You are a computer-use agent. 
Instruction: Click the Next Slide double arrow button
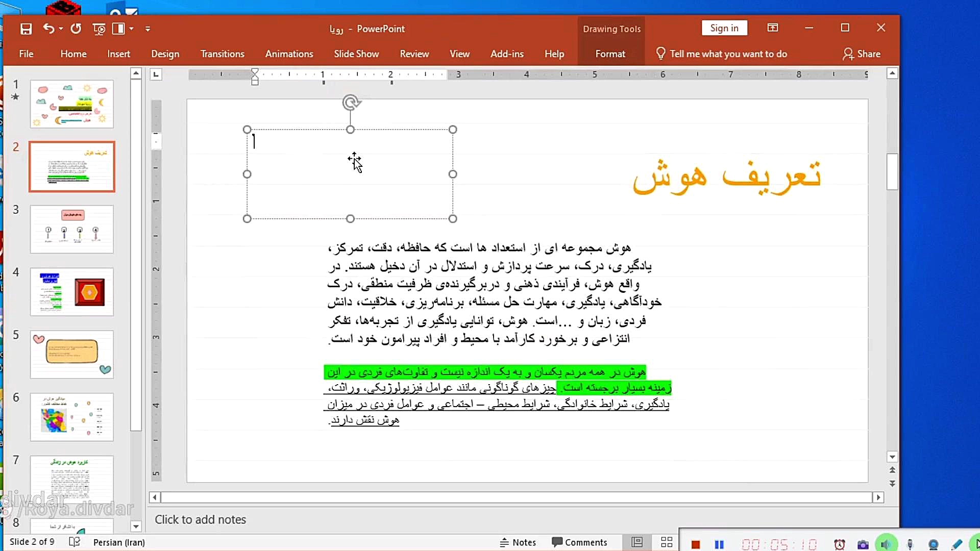coord(892,484)
